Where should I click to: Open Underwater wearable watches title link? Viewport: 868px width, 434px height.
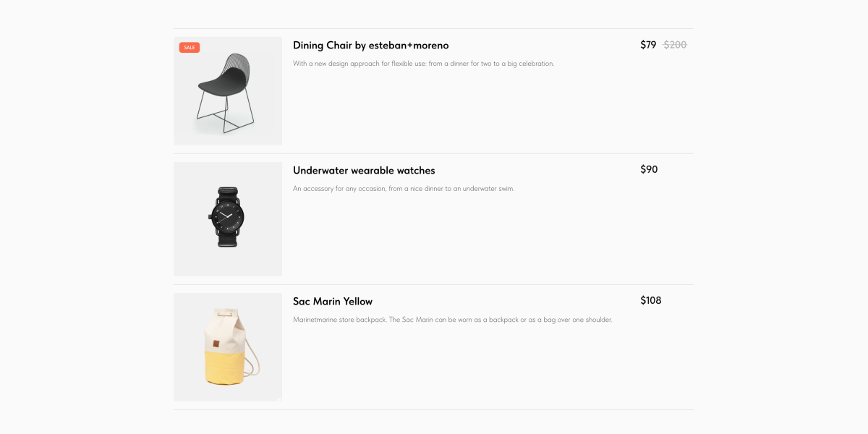pyautogui.click(x=364, y=171)
